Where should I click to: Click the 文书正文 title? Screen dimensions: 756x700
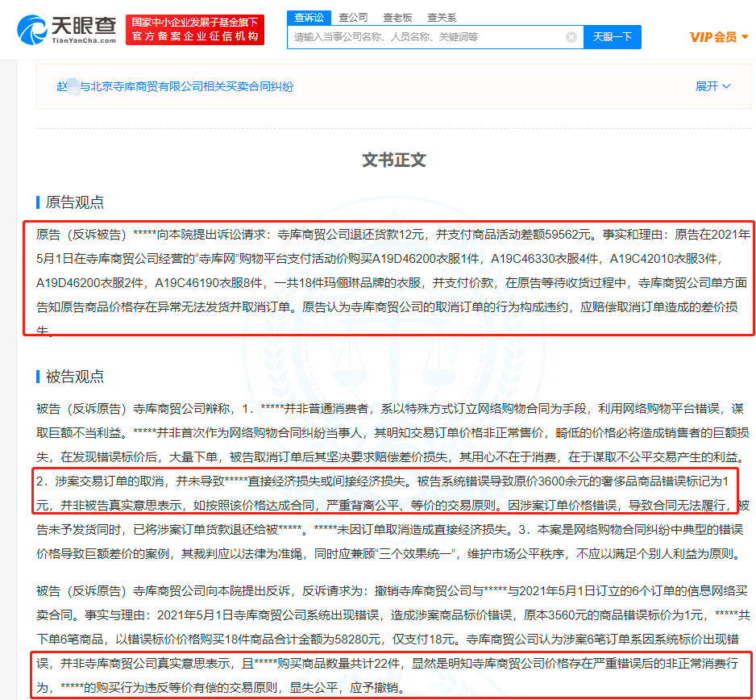click(x=393, y=160)
